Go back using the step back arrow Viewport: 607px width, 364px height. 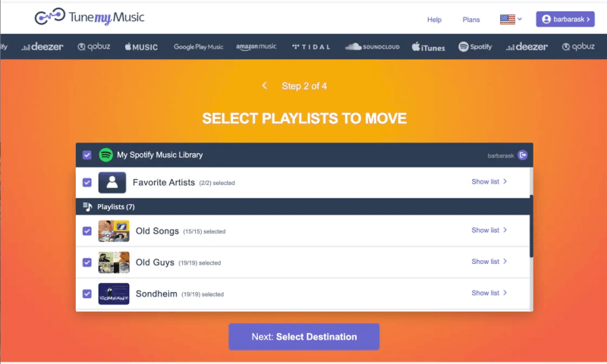click(264, 86)
